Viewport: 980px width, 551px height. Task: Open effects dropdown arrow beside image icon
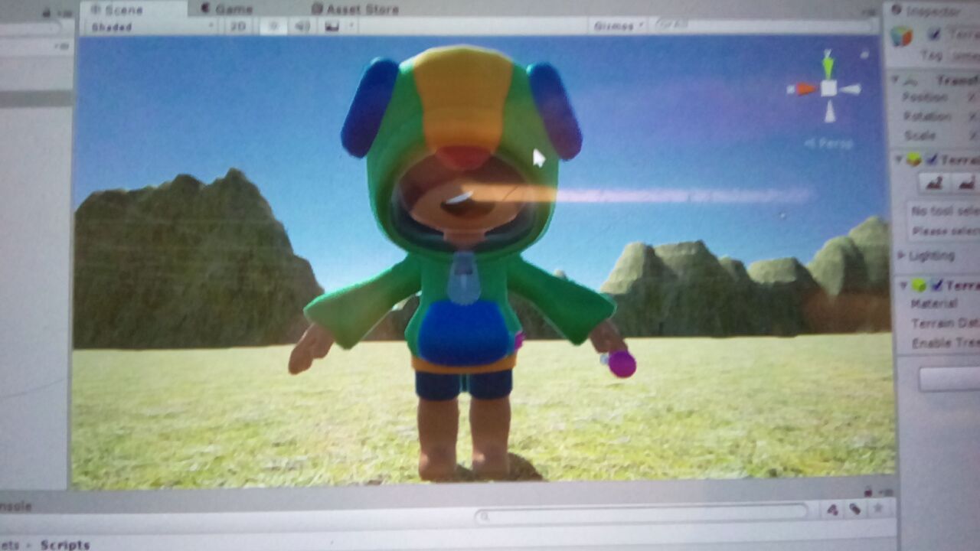[351, 26]
